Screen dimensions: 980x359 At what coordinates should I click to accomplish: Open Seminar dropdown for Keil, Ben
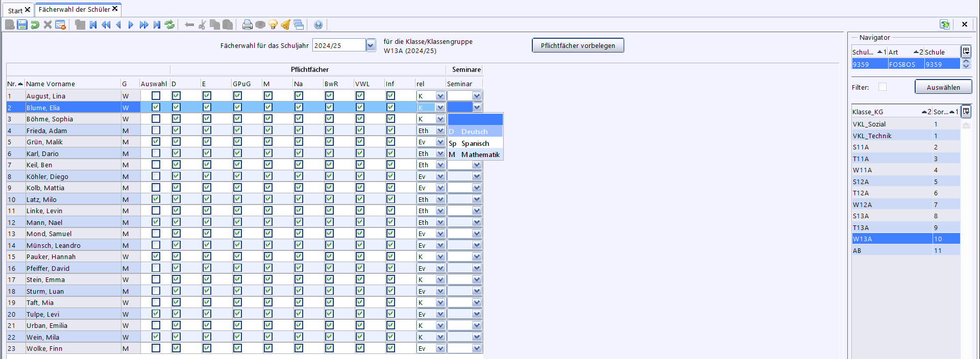(477, 165)
